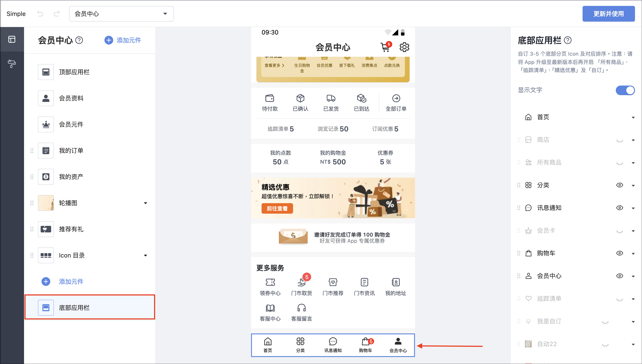Viewport: 642px width, 364px height.
Task: Expand the 我是自订 item settings
Action: coord(633,322)
